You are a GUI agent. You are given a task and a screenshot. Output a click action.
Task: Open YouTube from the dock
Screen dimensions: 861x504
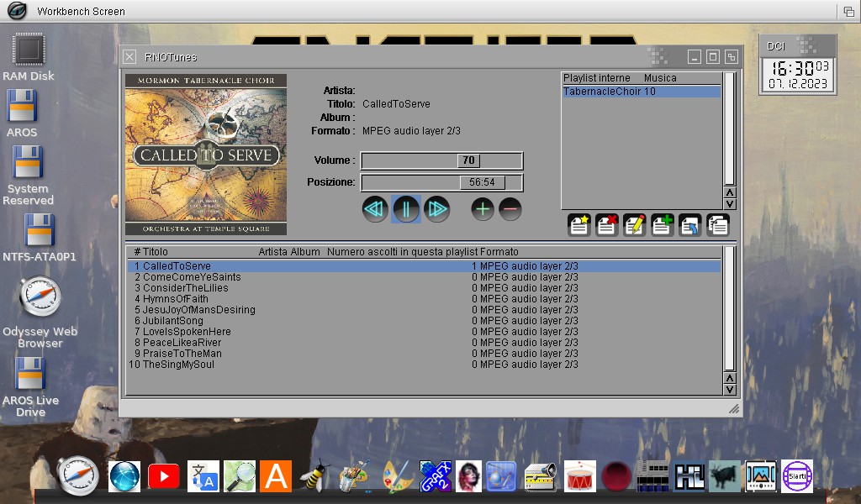[x=164, y=476]
